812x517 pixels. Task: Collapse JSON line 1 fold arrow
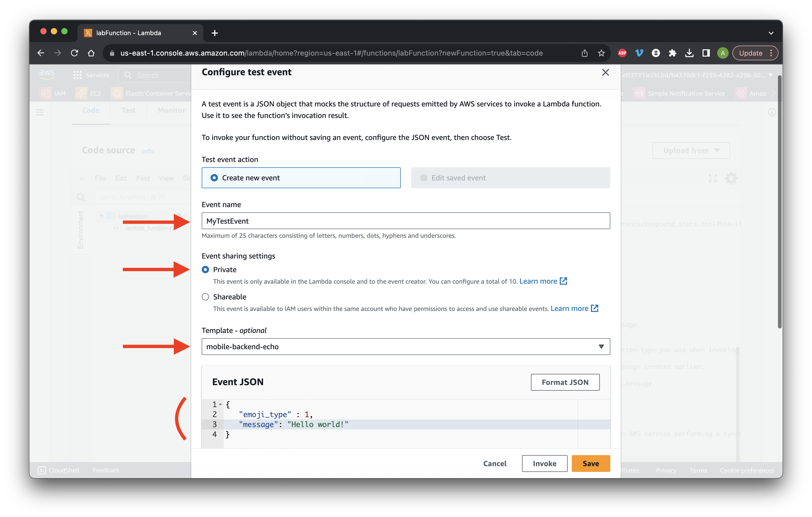220,404
